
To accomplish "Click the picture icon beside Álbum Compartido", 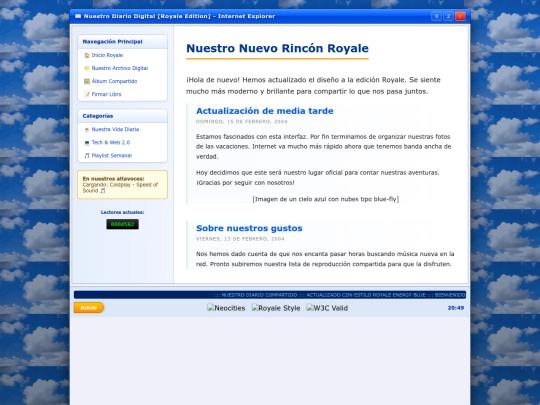I will [87, 81].
